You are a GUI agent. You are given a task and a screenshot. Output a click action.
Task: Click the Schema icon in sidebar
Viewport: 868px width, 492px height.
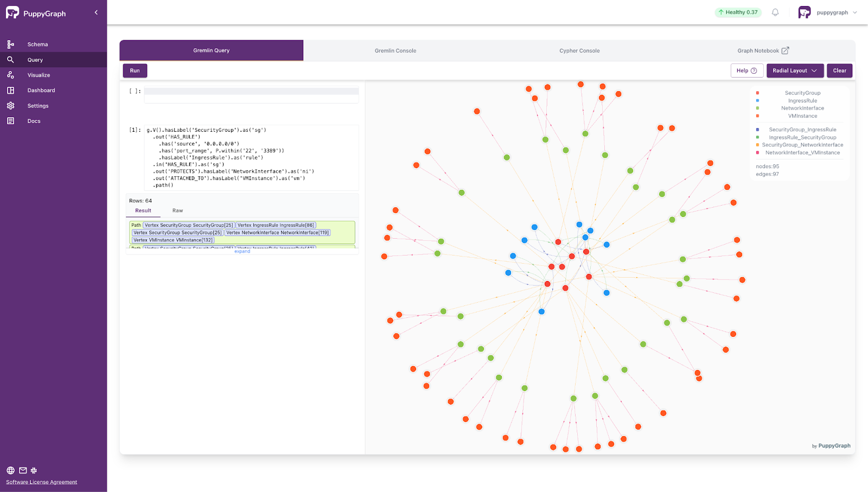pos(10,44)
